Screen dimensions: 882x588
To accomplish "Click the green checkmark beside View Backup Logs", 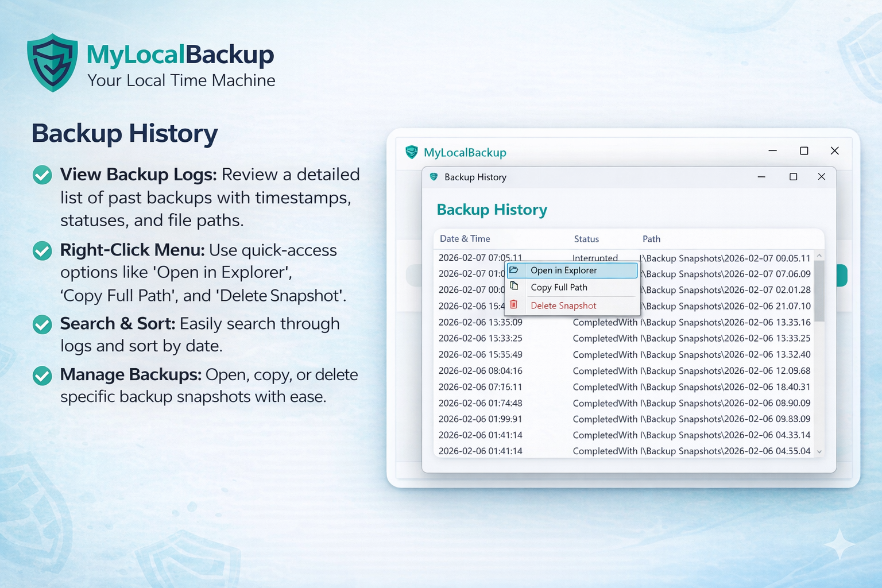I will tap(42, 175).
